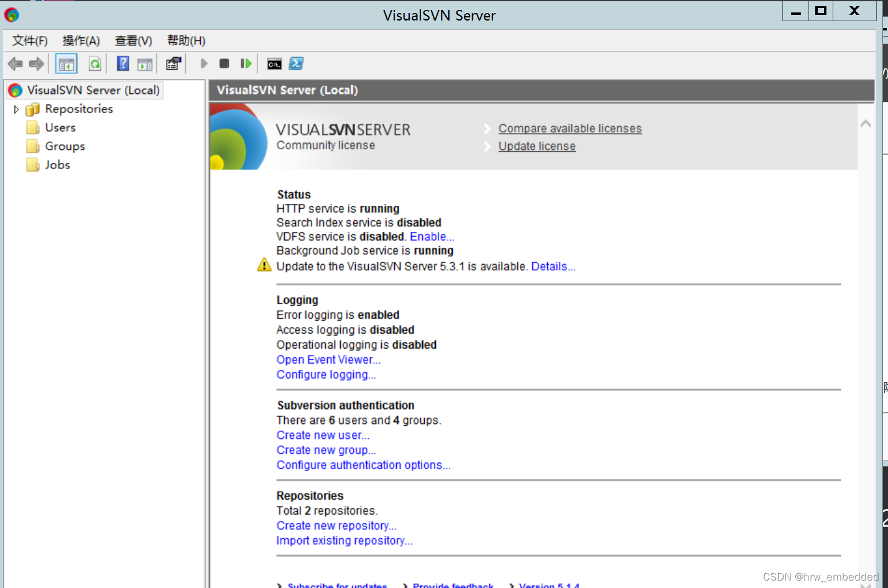Click Open Event Viewer... link

(329, 360)
